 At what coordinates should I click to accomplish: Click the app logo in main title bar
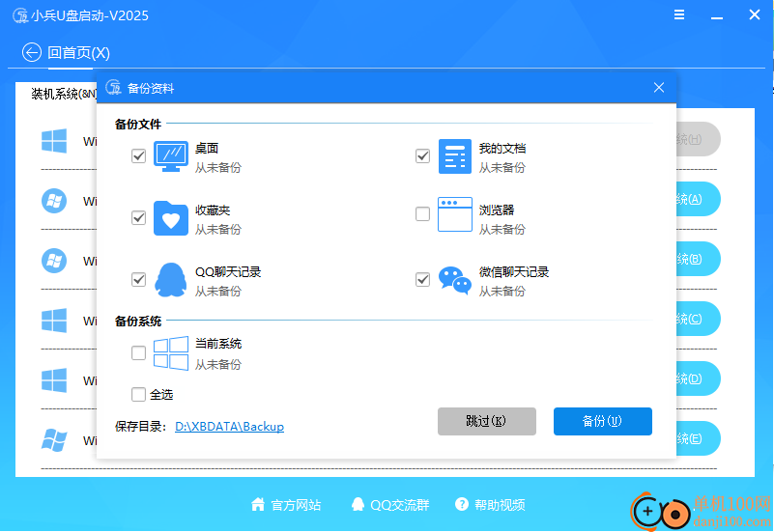pyautogui.click(x=20, y=15)
